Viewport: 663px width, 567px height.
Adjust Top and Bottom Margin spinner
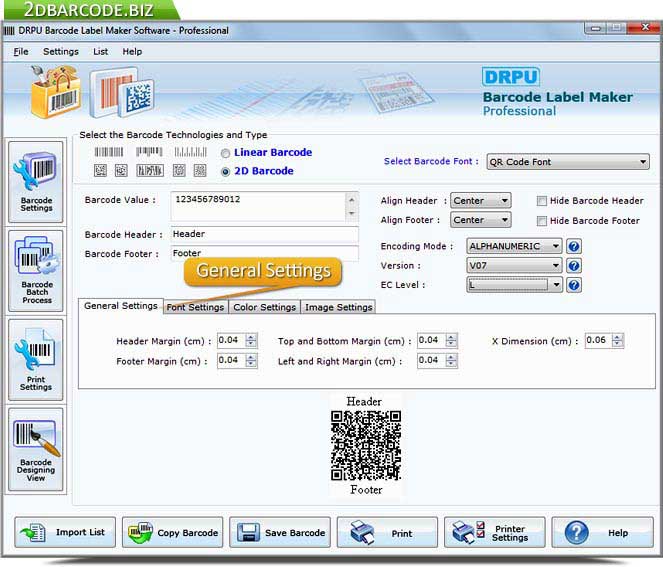(x=452, y=340)
